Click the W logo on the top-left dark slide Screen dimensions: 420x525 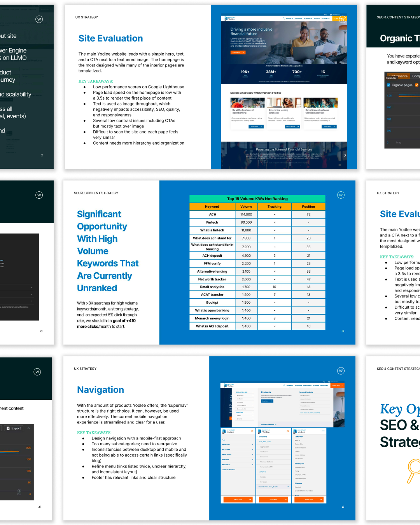coord(39,19)
